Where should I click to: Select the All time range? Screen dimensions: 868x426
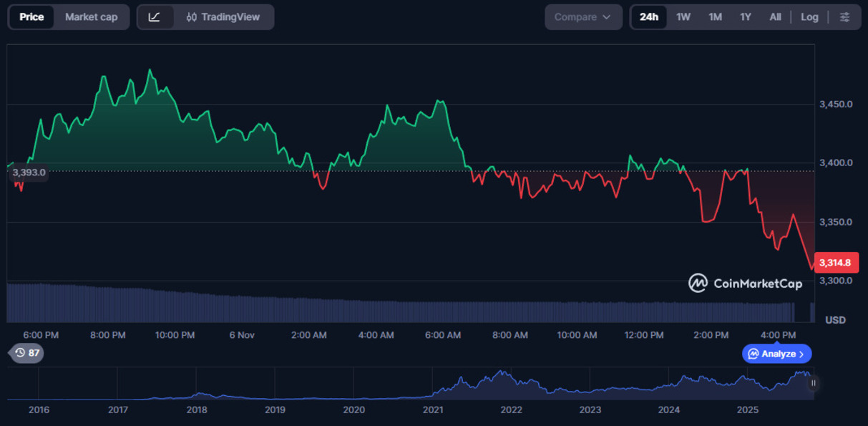(x=775, y=17)
